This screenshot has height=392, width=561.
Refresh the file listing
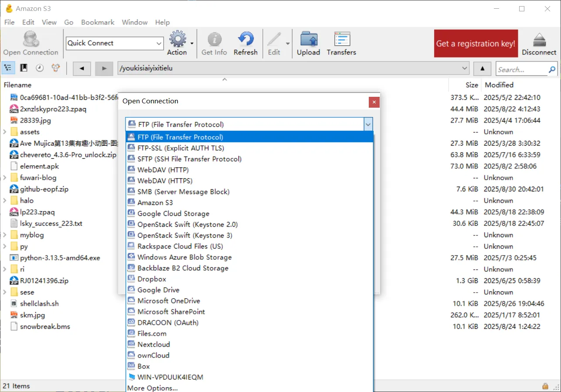coord(245,44)
